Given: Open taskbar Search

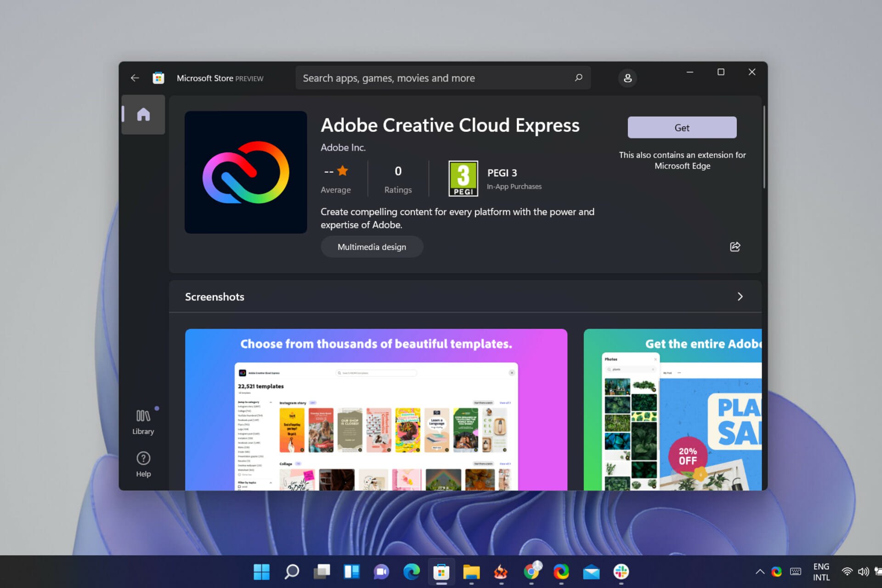Looking at the screenshot, I should pyautogui.click(x=292, y=571).
